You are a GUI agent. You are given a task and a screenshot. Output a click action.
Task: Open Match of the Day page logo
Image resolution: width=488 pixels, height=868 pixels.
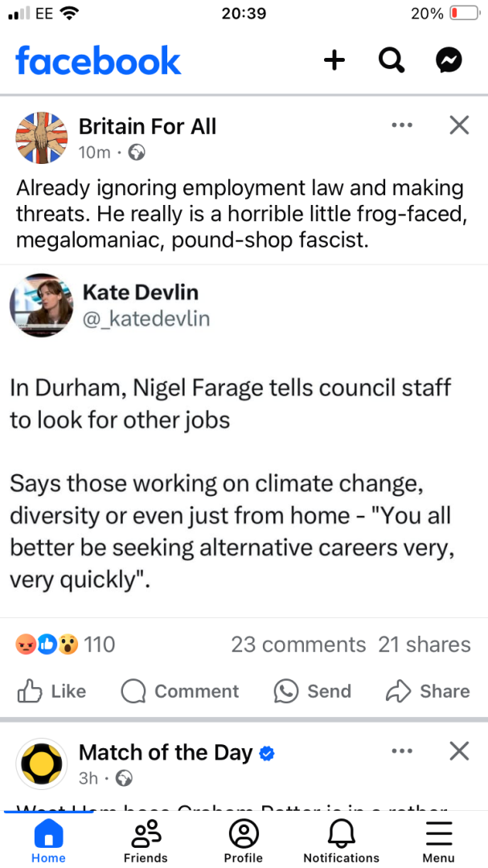tap(42, 764)
